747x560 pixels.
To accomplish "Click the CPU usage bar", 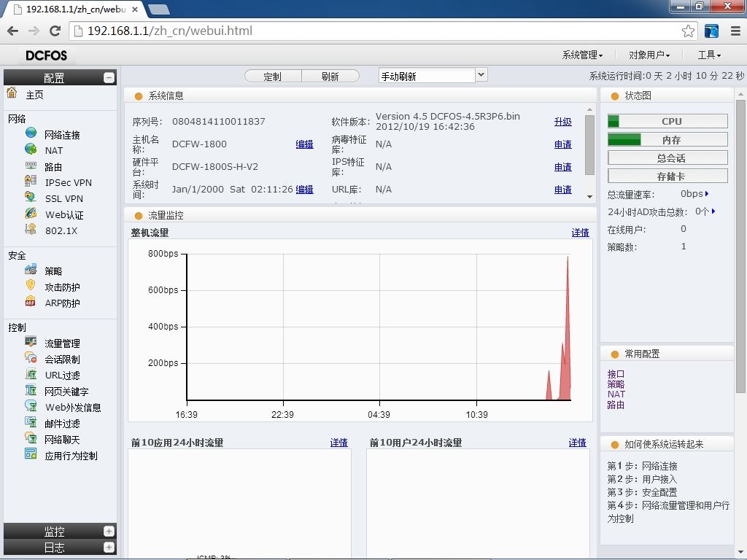I will (667, 121).
